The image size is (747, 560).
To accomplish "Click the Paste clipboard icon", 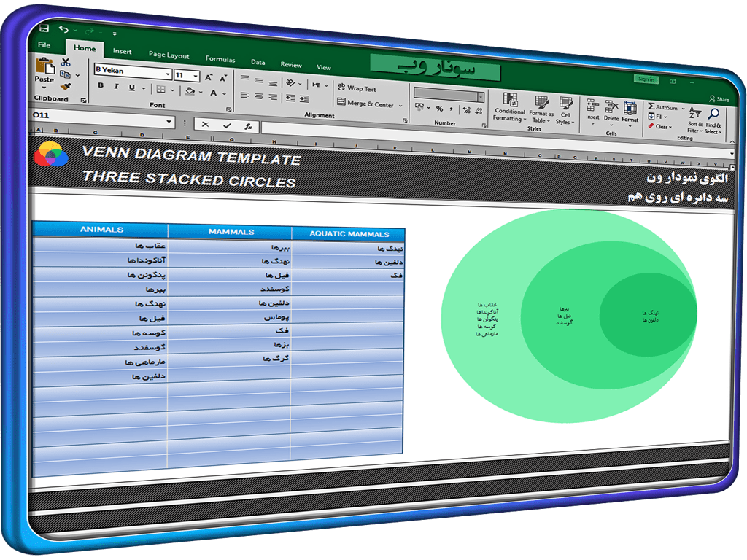I will pos(44,66).
